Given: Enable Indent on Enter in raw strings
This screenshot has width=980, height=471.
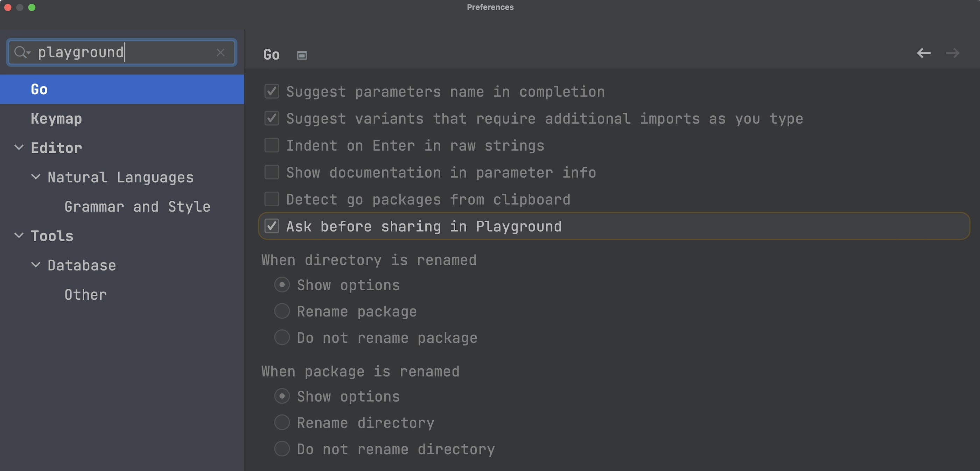Looking at the screenshot, I should (272, 145).
